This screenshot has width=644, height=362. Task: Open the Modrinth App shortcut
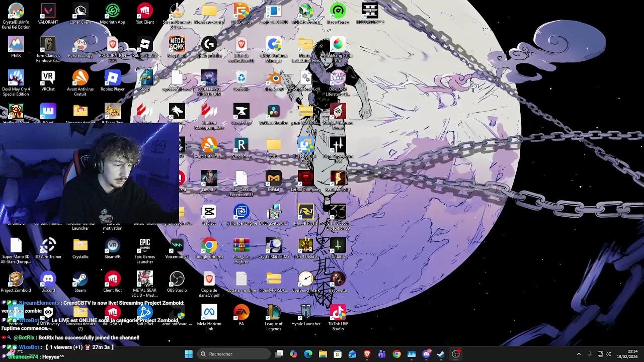click(x=113, y=14)
